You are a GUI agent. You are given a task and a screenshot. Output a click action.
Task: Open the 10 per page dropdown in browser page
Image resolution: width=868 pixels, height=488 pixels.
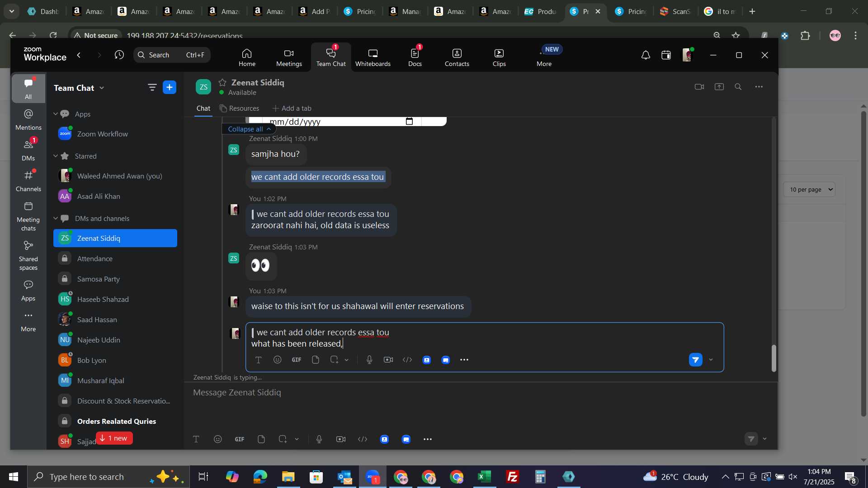click(x=809, y=190)
